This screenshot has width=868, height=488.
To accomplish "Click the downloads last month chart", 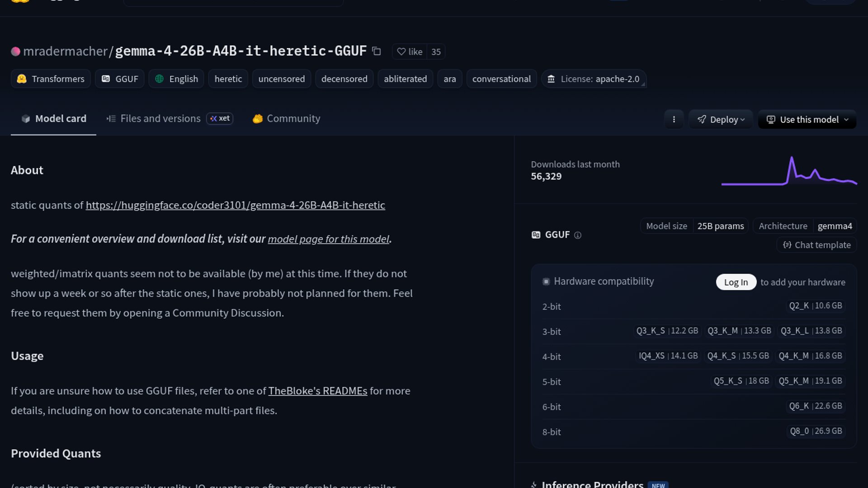I will pos(789,172).
